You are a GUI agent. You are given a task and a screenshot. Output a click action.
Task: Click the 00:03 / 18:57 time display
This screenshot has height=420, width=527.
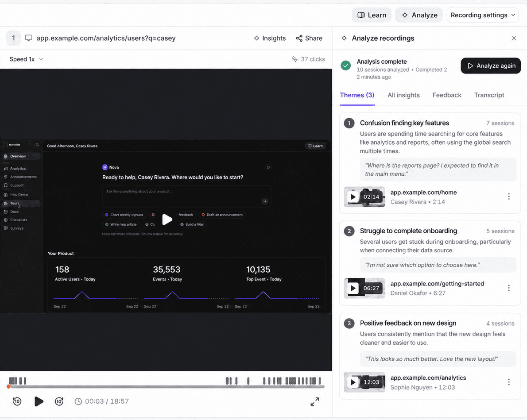click(x=102, y=401)
